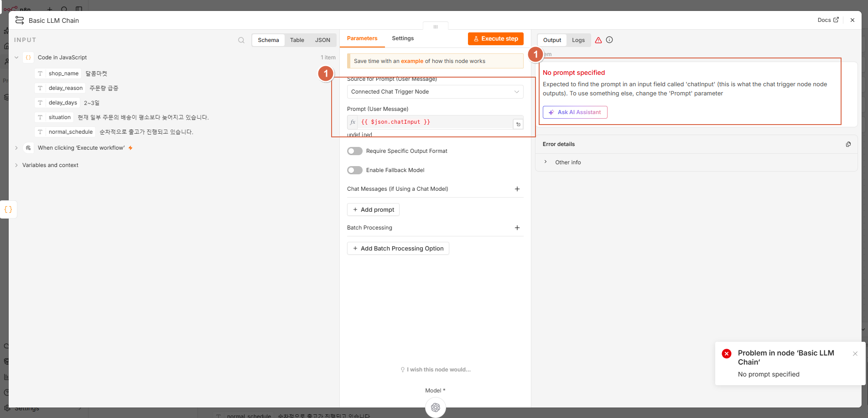This screenshot has height=418, width=868.
Task: Expand 'When clicking Execute workflow' section
Action: coord(16,148)
